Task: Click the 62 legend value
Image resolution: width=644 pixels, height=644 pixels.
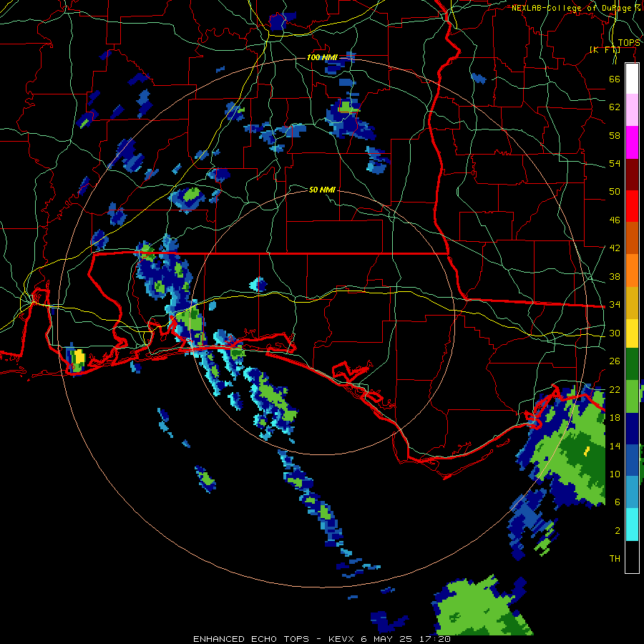Action: pyautogui.click(x=615, y=107)
